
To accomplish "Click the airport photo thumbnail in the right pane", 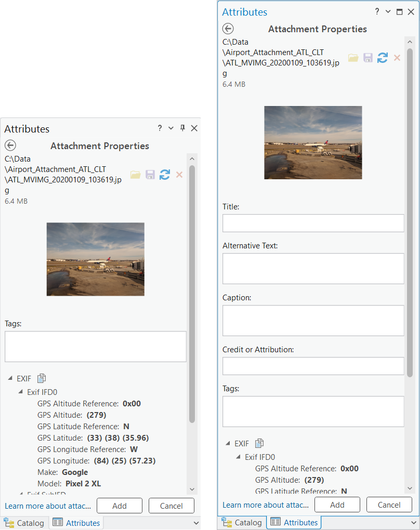I will [313, 143].
